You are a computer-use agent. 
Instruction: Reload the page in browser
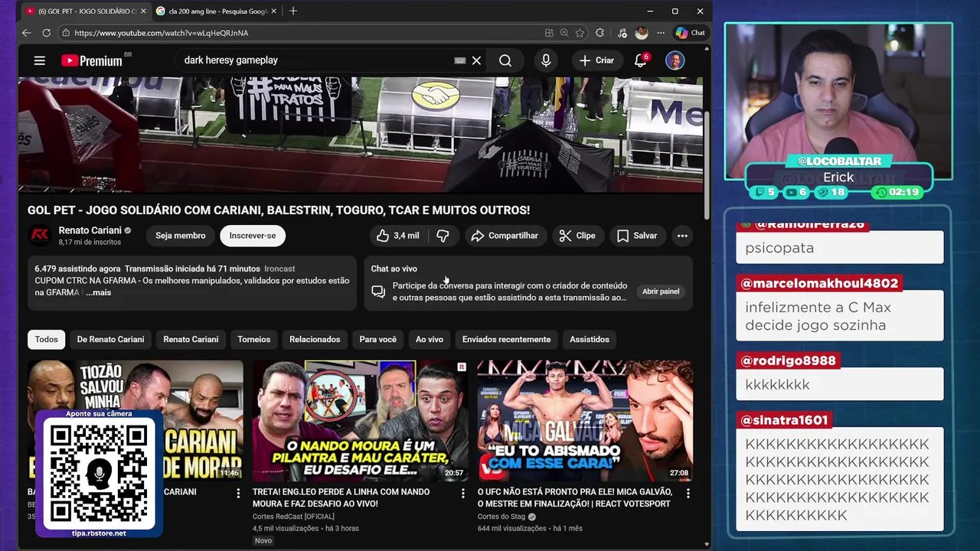tap(46, 33)
